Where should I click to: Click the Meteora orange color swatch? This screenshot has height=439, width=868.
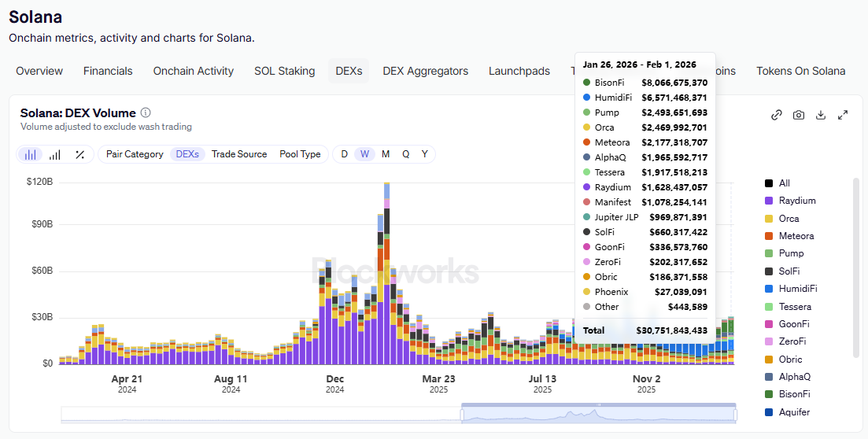(x=769, y=236)
